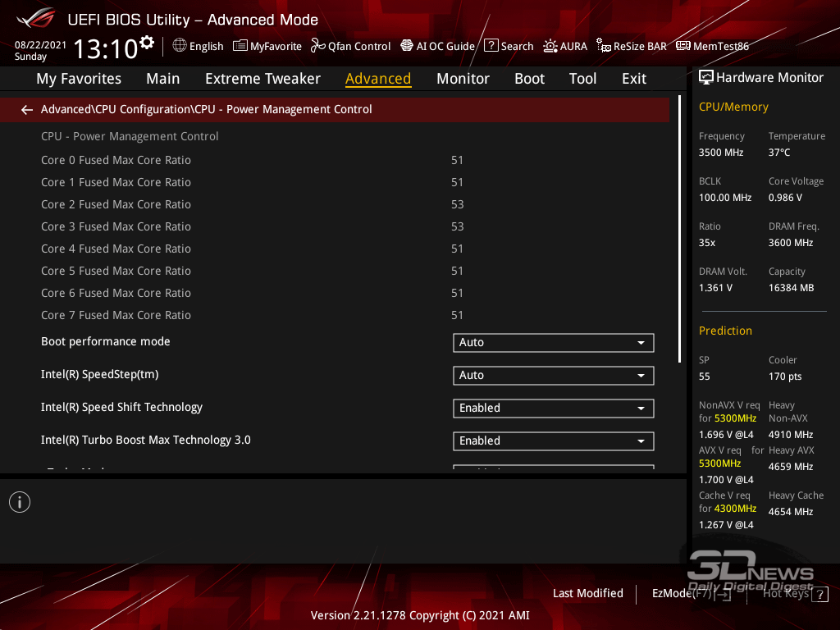Click the 4910 MHz Heavy Non-AVX value

(x=791, y=435)
